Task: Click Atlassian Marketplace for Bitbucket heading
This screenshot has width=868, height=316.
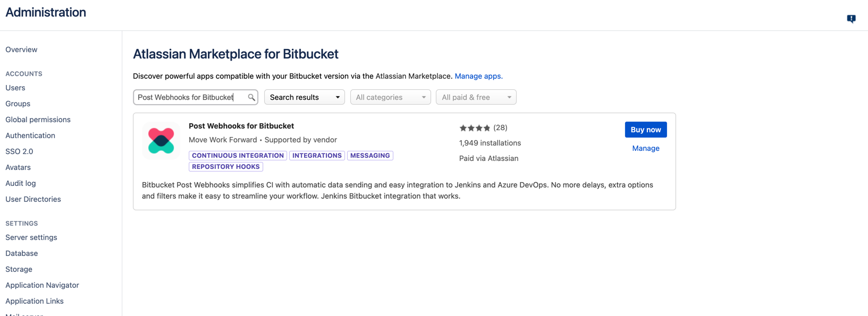Action: 235,54
